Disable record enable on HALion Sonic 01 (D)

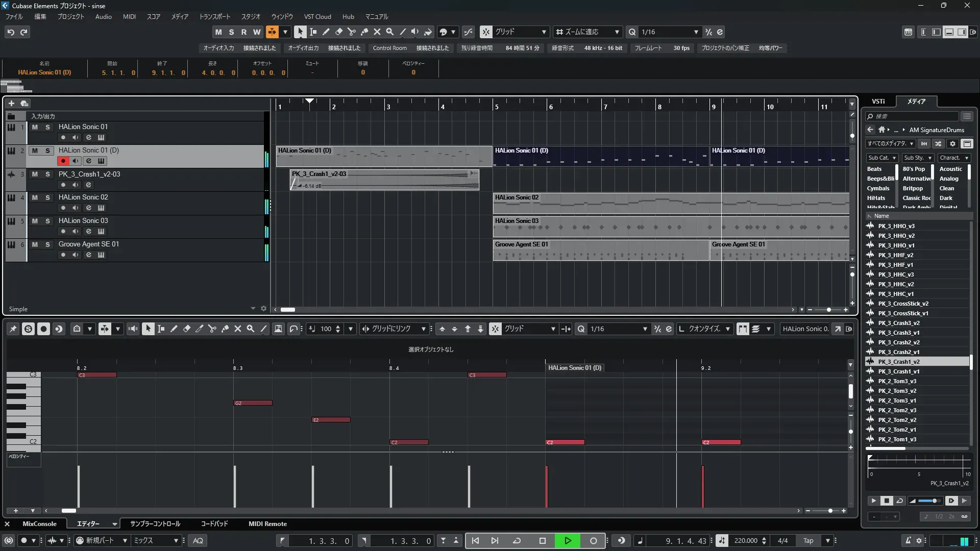63,161
